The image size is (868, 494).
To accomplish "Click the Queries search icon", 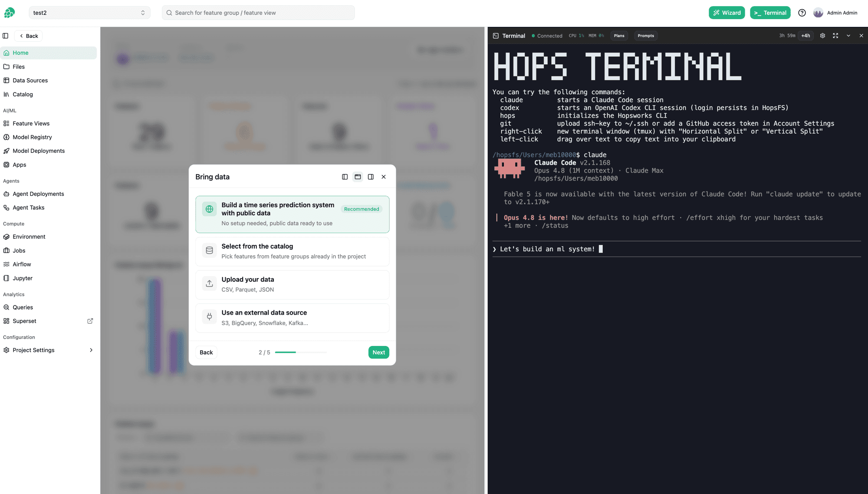I will (x=7, y=307).
